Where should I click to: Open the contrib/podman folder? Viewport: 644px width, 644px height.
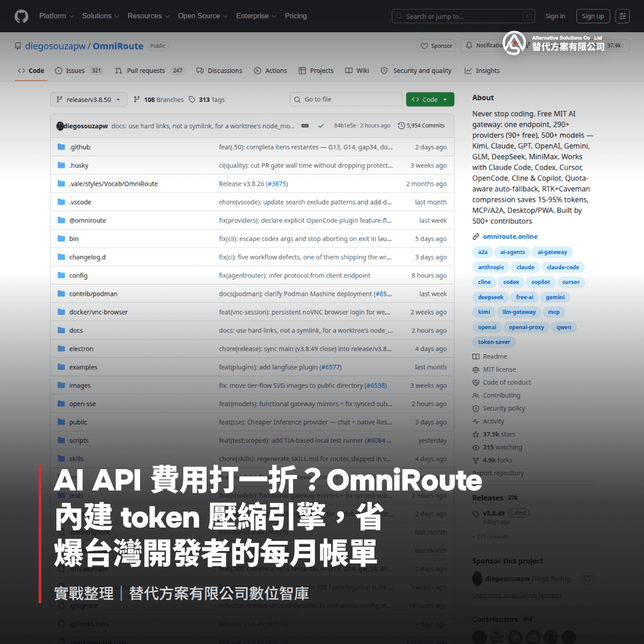click(x=93, y=294)
